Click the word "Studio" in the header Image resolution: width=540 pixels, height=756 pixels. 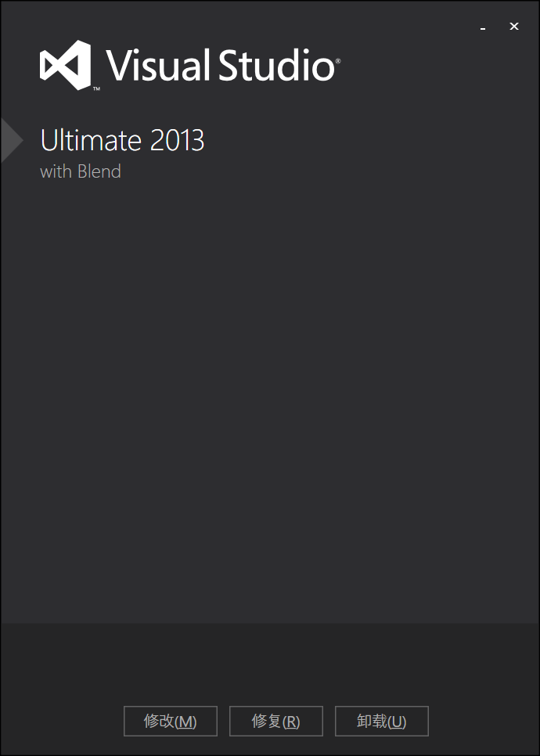point(277,65)
